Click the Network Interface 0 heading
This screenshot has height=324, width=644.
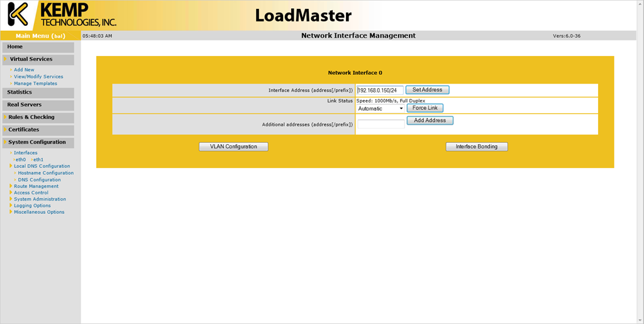coord(355,73)
